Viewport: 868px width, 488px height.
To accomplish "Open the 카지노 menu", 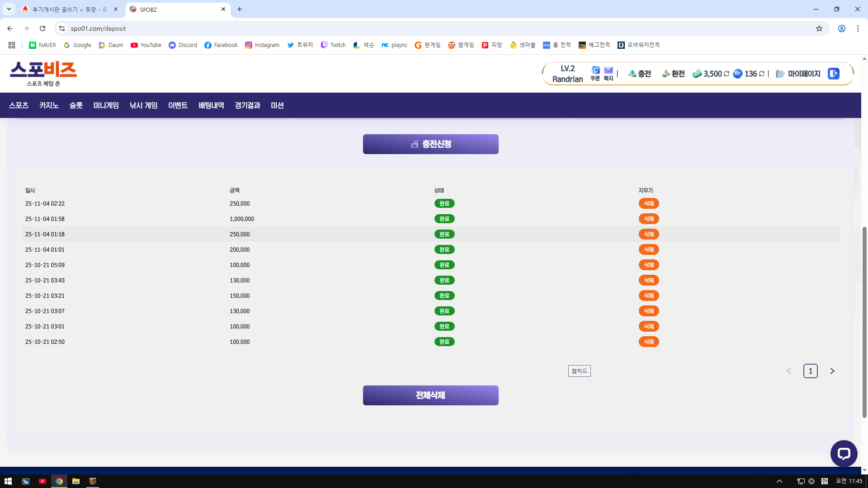I will coord(49,105).
